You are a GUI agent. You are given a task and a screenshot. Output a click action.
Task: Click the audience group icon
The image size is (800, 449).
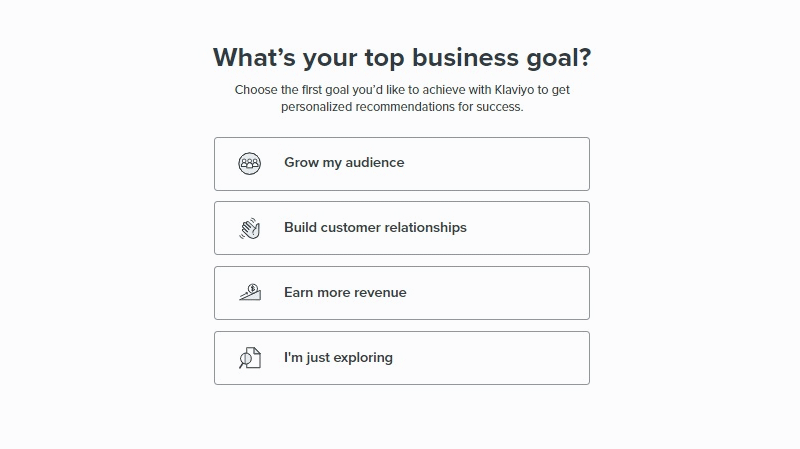[x=250, y=163]
